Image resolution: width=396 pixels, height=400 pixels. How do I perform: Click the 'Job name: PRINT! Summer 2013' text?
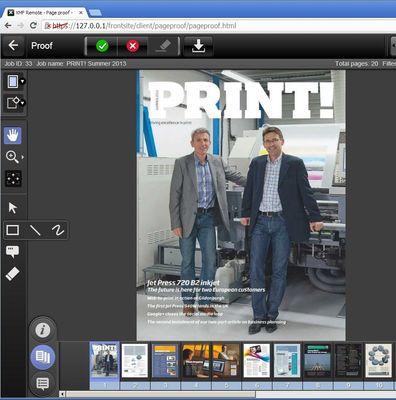[x=81, y=63]
